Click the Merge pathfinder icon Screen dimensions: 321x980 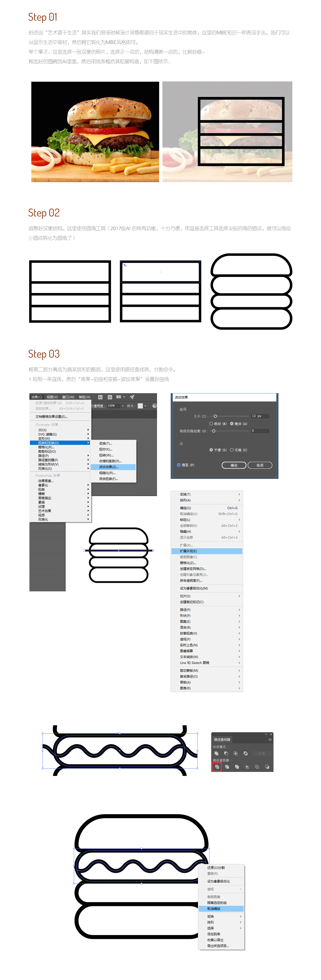[x=237, y=767]
